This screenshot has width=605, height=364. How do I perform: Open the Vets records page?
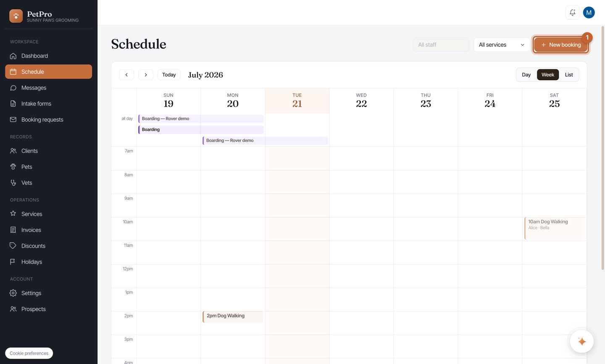pos(48,183)
